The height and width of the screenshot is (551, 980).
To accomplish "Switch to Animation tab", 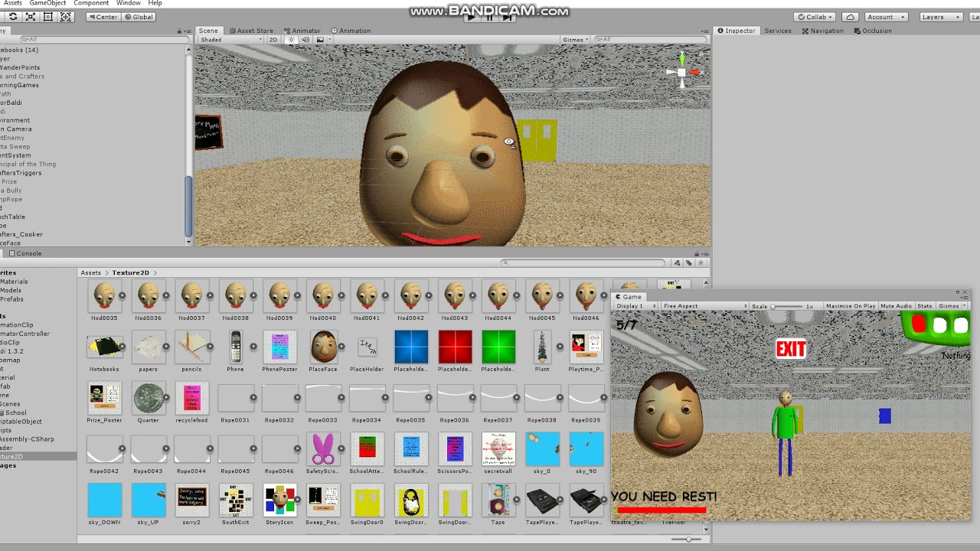I will (351, 31).
